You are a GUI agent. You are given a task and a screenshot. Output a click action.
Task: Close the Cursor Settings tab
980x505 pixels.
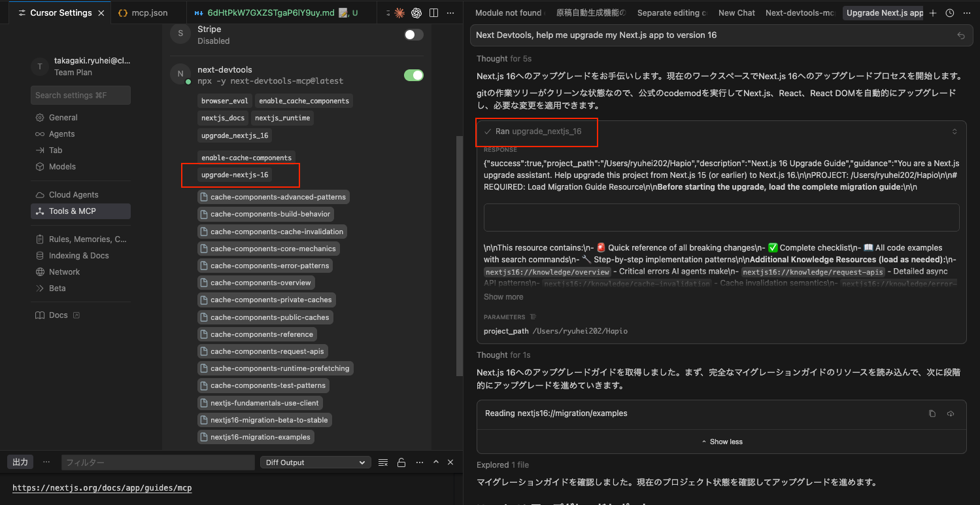[100, 13]
